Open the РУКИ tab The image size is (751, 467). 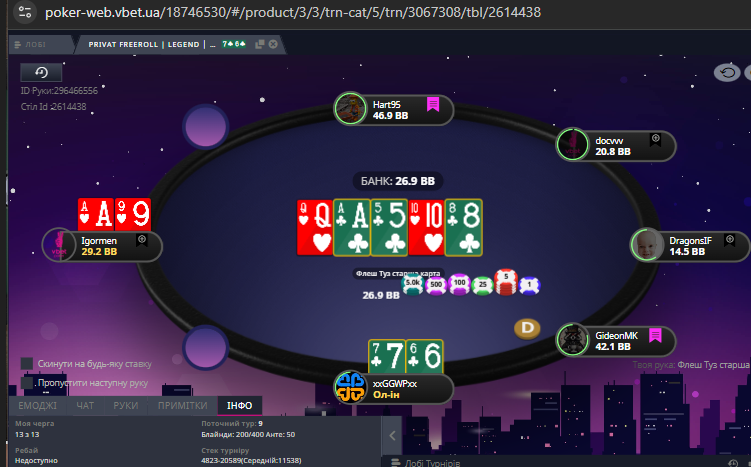point(125,406)
